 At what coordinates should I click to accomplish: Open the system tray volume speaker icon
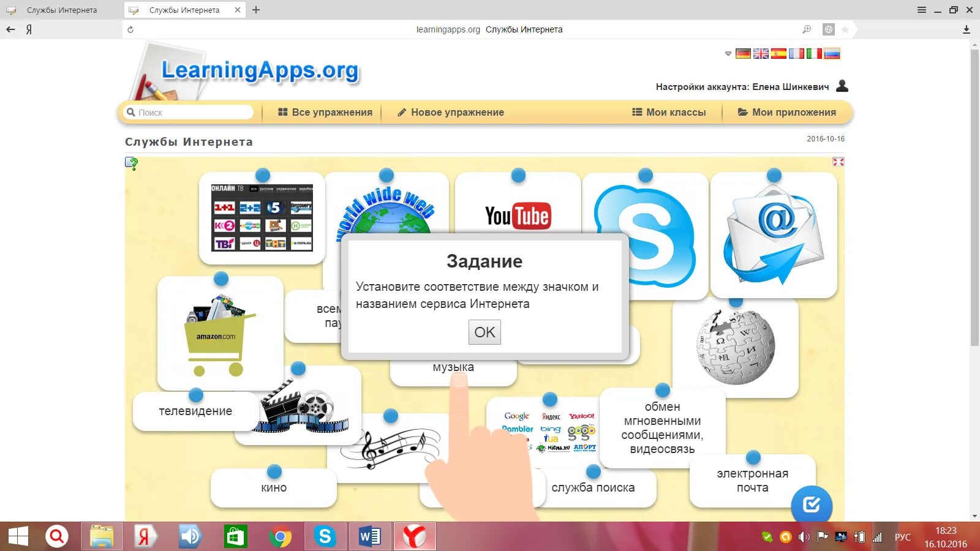[x=804, y=537]
